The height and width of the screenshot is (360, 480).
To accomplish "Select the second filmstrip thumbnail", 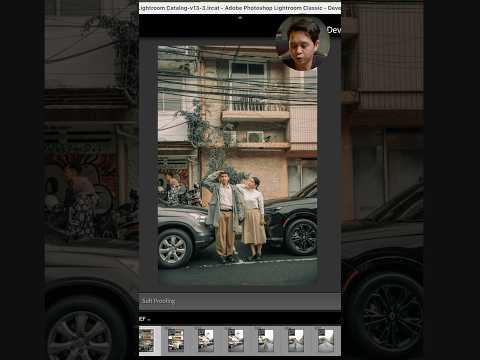I will coord(176,340).
